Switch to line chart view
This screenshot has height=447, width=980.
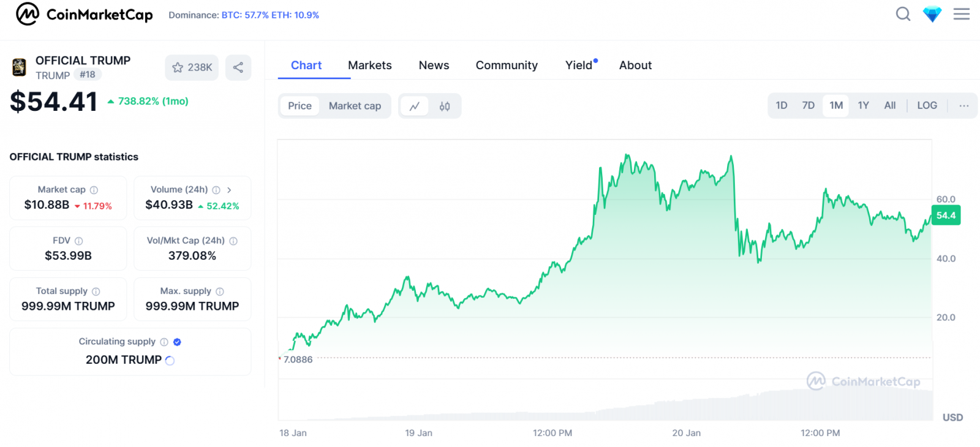(415, 106)
